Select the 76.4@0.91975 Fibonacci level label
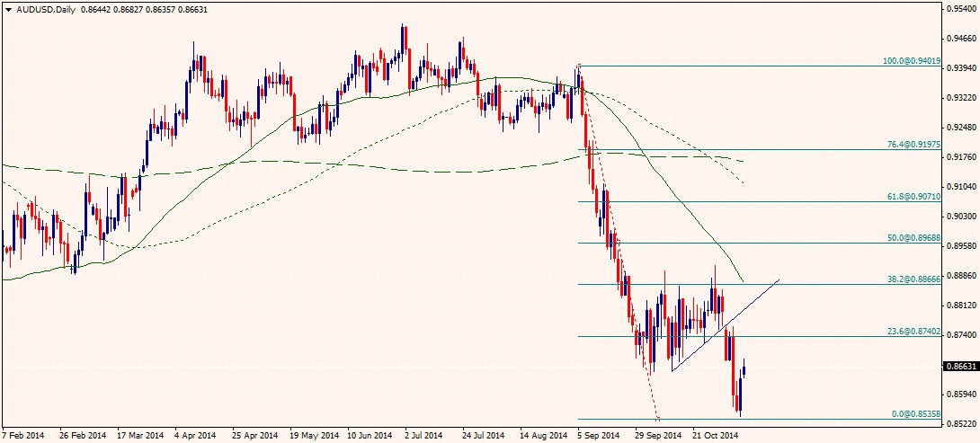980x443 pixels. [x=910, y=144]
